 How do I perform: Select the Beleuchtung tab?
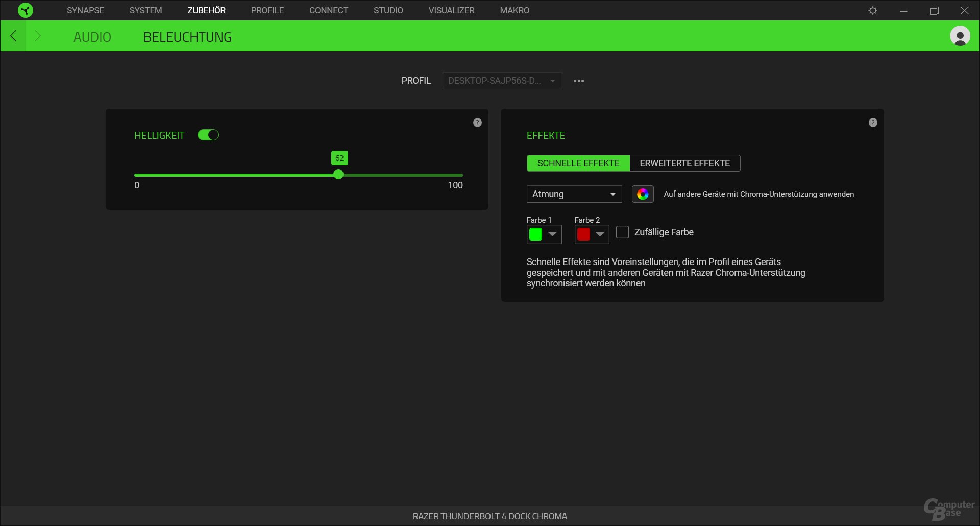click(x=188, y=37)
